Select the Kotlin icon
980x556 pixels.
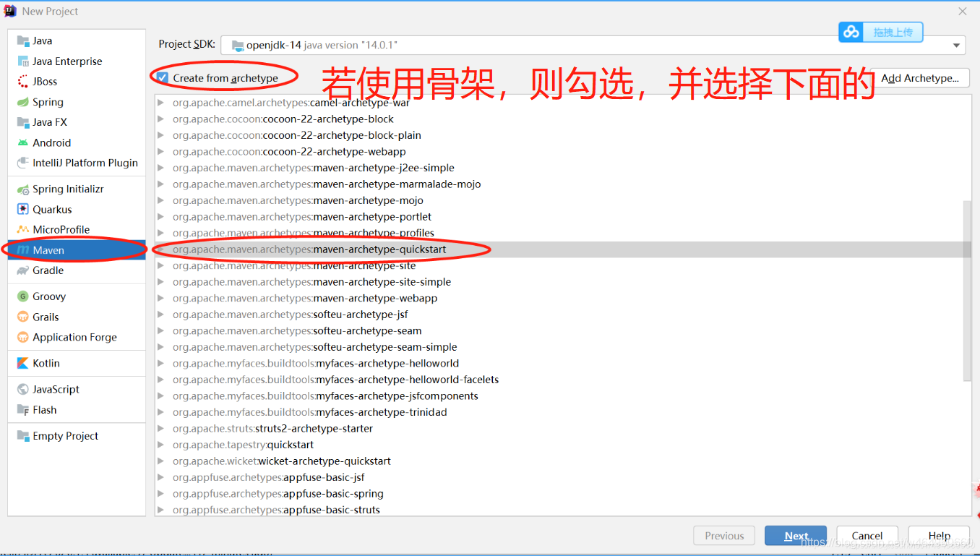23,363
